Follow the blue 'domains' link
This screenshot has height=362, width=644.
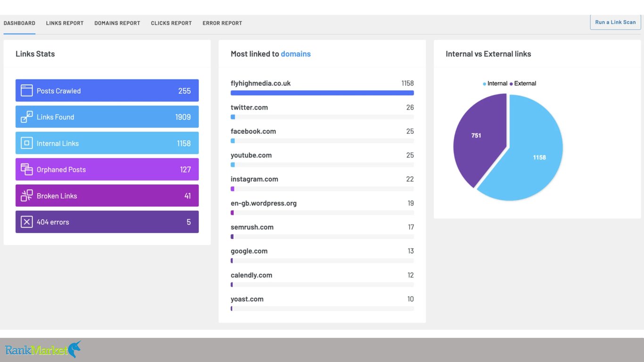(296, 54)
